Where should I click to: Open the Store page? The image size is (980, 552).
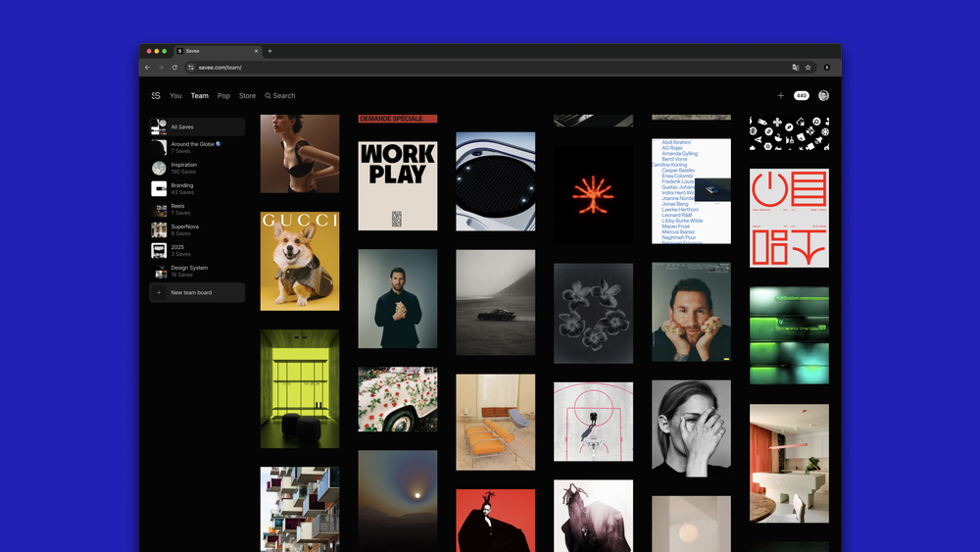[x=247, y=96]
